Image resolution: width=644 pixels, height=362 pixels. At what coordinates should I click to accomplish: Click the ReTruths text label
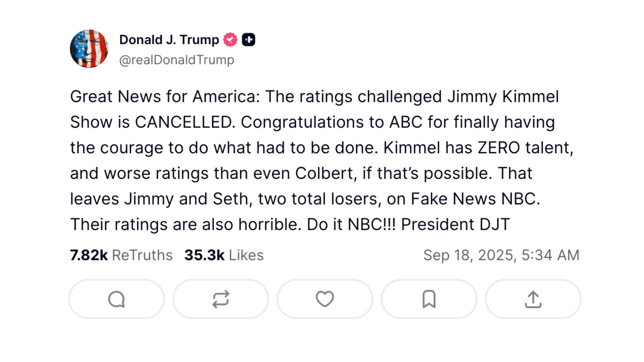[143, 255]
